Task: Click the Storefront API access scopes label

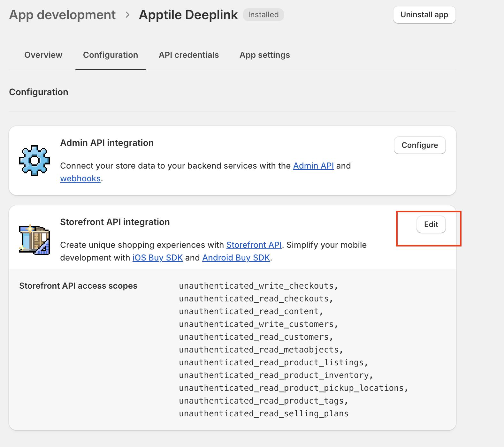Action: 78,286
